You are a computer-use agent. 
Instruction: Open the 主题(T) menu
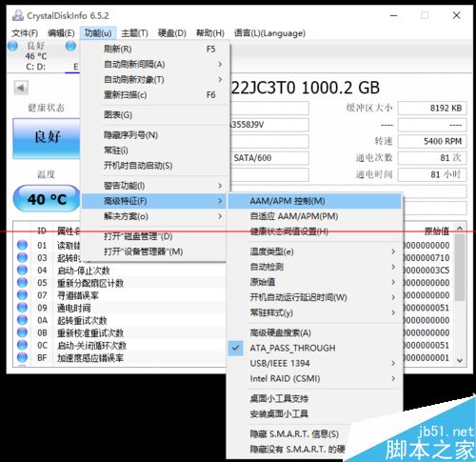pyautogui.click(x=134, y=33)
